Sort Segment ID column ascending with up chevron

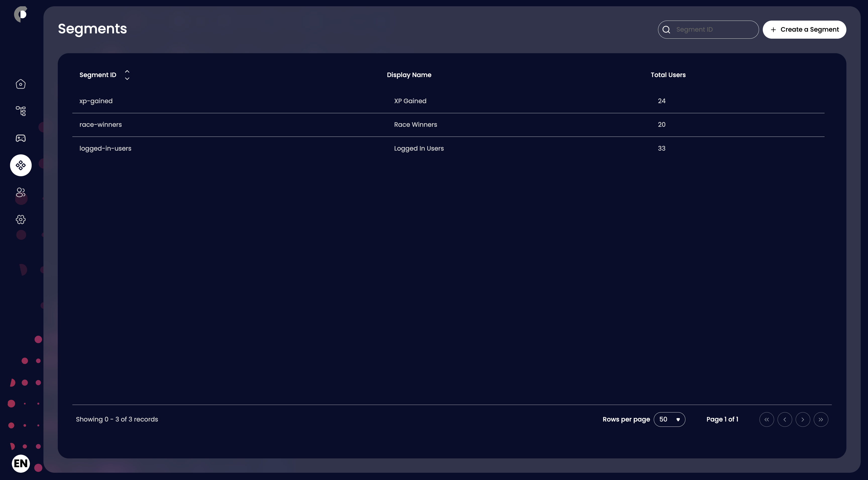coord(127,71)
